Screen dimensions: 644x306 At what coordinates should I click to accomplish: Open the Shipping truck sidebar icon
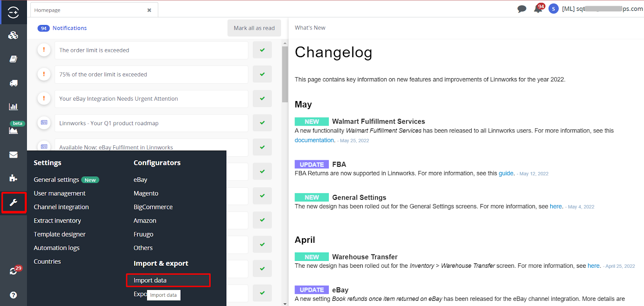point(13,83)
